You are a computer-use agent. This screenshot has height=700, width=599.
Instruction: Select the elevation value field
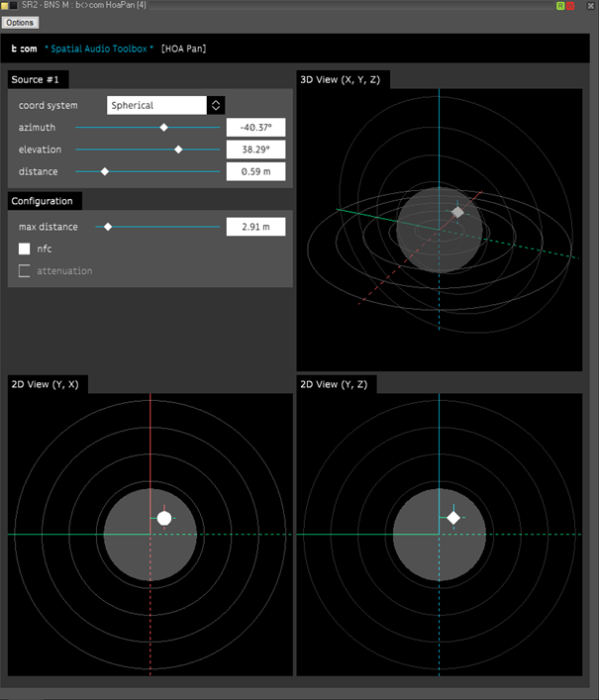(x=255, y=150)
